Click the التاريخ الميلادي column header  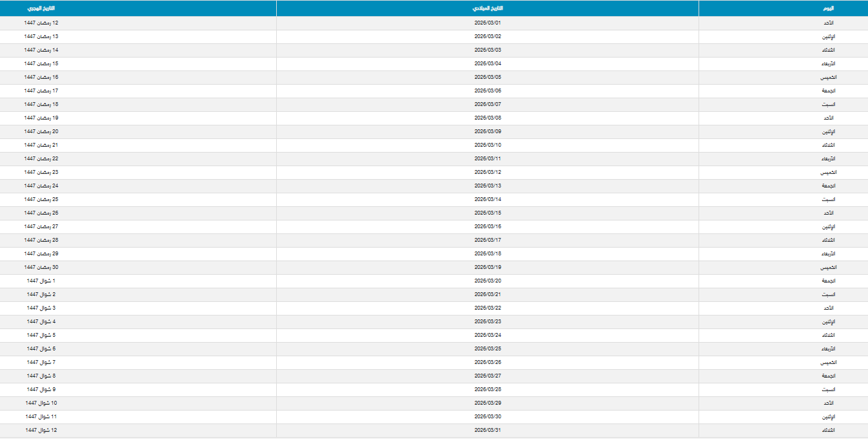[x=488, y=8]
